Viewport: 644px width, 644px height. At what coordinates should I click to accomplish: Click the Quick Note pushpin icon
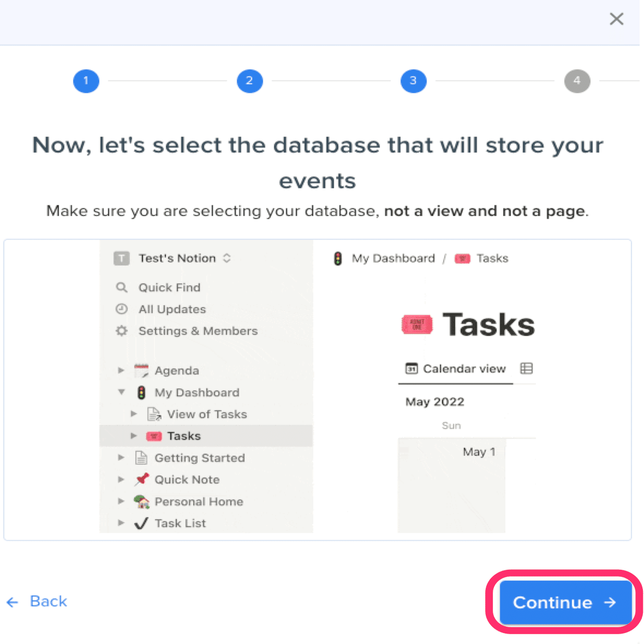pos(141,479)
